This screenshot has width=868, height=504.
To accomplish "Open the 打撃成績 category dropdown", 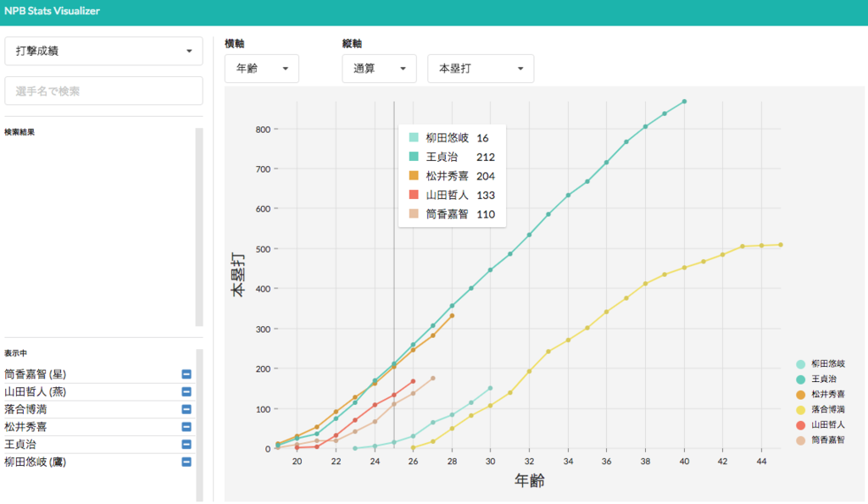I will pos(103,51).
